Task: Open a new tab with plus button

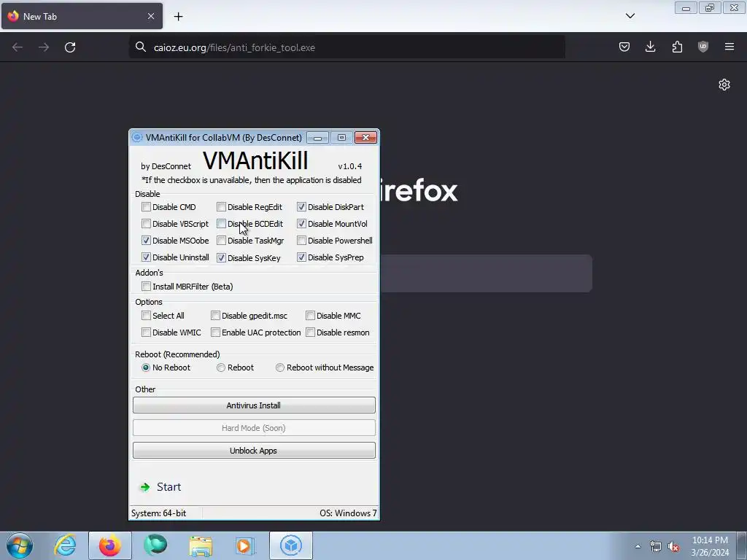Action: 178,17
